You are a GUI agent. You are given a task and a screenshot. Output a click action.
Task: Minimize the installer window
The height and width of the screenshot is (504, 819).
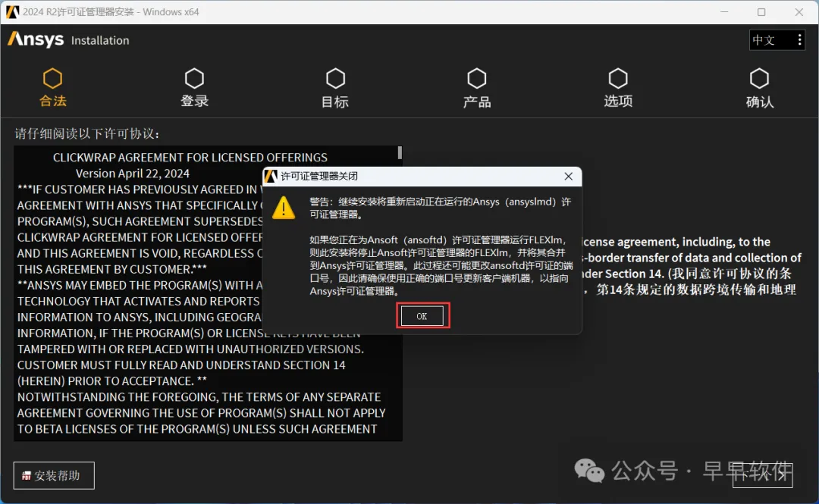(x=724, y=11)
